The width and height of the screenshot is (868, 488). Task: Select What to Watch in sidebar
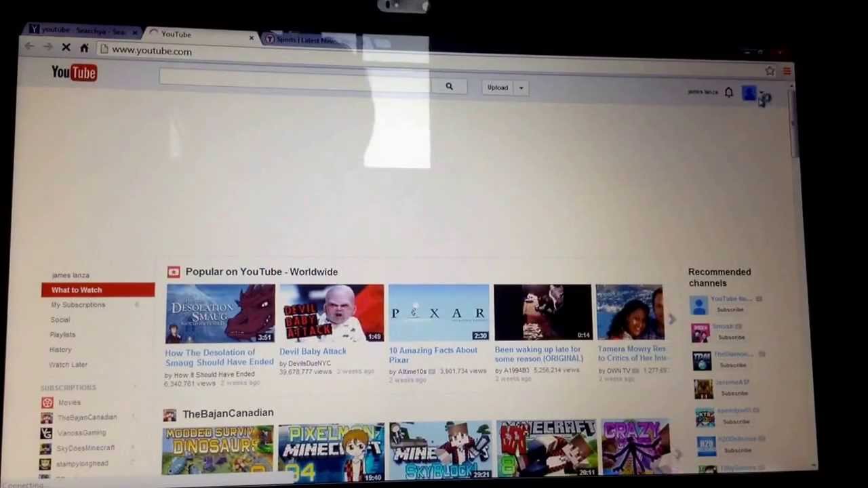pyautogui.click(x=98, y=289)
